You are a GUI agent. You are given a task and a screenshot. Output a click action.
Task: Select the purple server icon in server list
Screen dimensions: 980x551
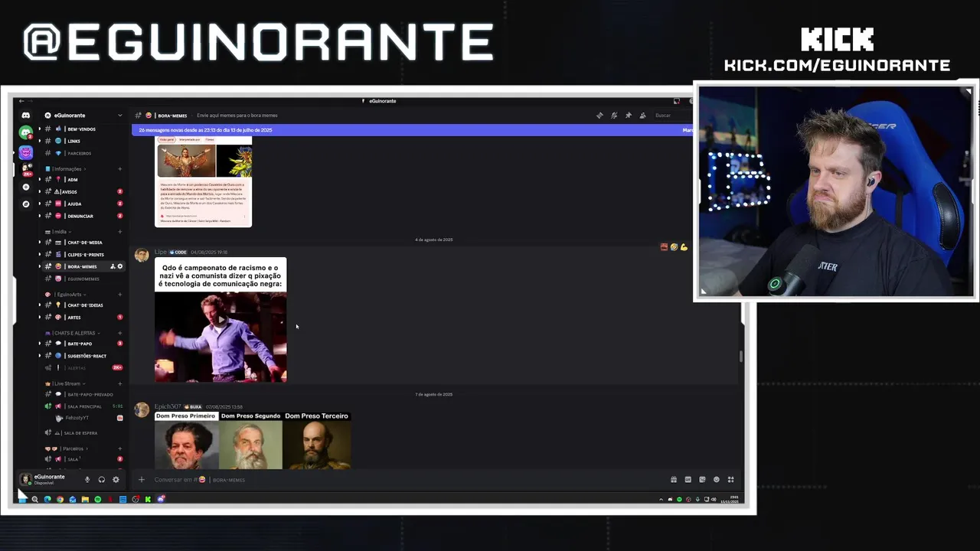[x=26, y=152]
